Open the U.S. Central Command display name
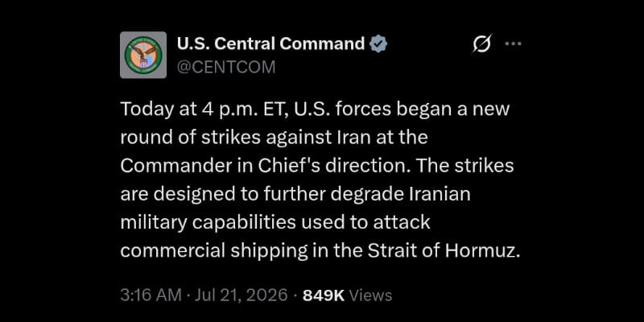 pyautogui.click(x=270, y=43)
